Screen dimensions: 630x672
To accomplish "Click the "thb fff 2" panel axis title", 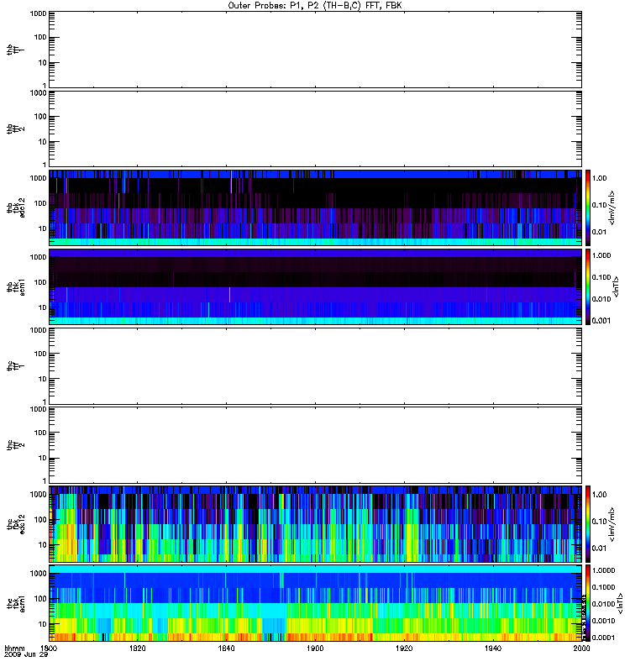I will 15,129.
